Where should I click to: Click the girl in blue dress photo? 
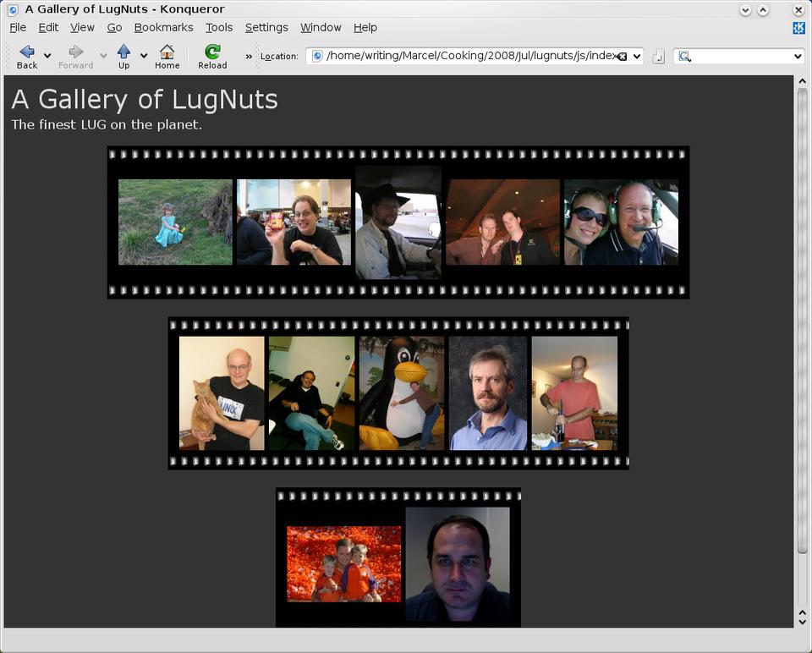click(175, 222)
